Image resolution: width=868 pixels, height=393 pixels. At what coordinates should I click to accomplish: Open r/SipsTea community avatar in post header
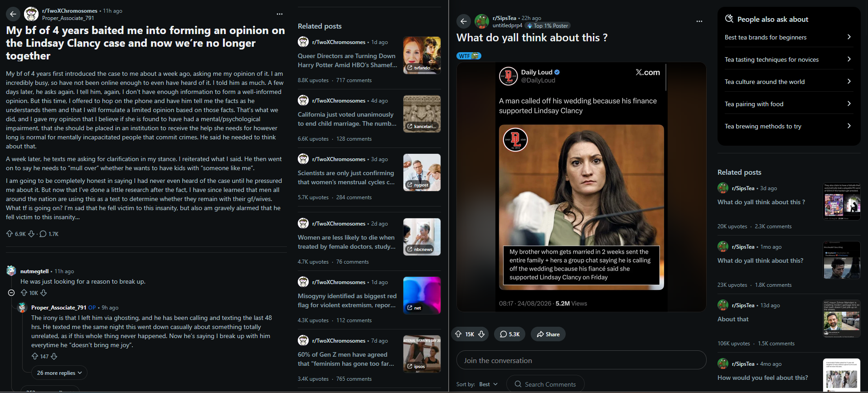point(482,21)
